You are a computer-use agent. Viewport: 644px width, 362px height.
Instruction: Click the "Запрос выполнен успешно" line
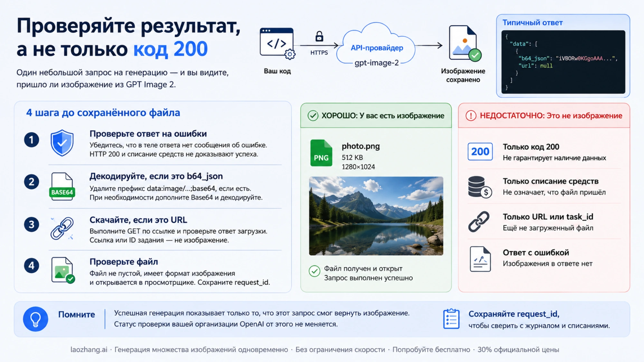point(368,278)
